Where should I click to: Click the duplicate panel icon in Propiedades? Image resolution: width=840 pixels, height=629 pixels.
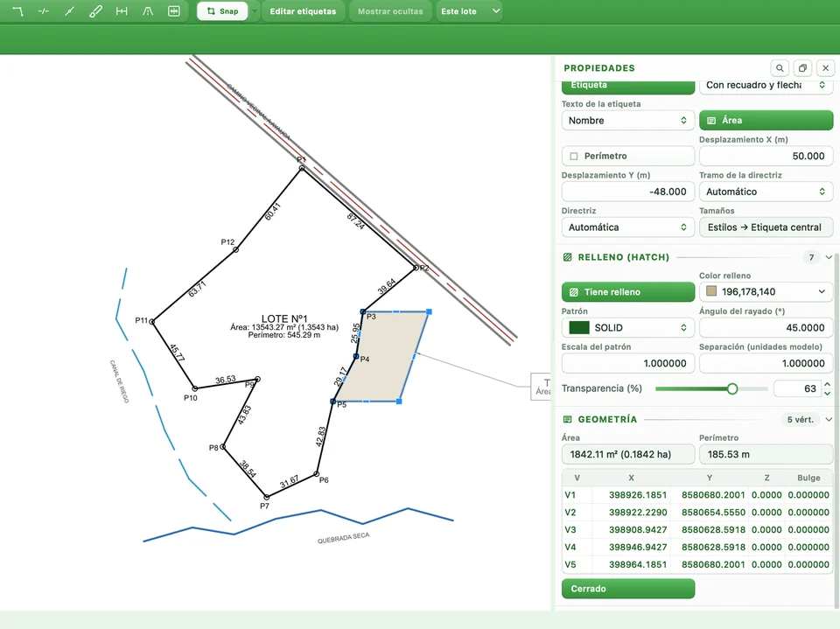point(802,68)
